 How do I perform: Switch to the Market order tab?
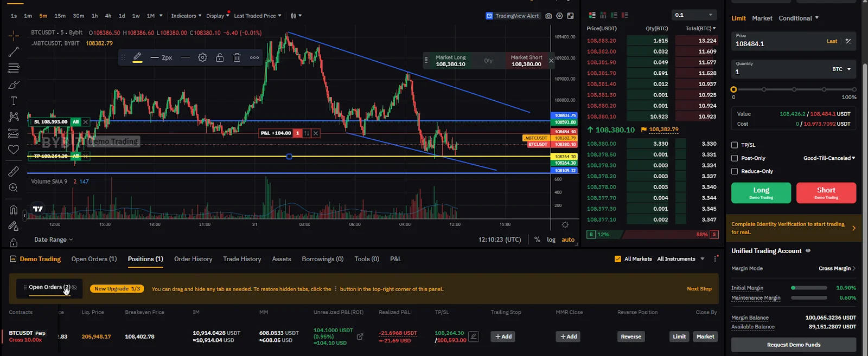click(x=762, y=18)
